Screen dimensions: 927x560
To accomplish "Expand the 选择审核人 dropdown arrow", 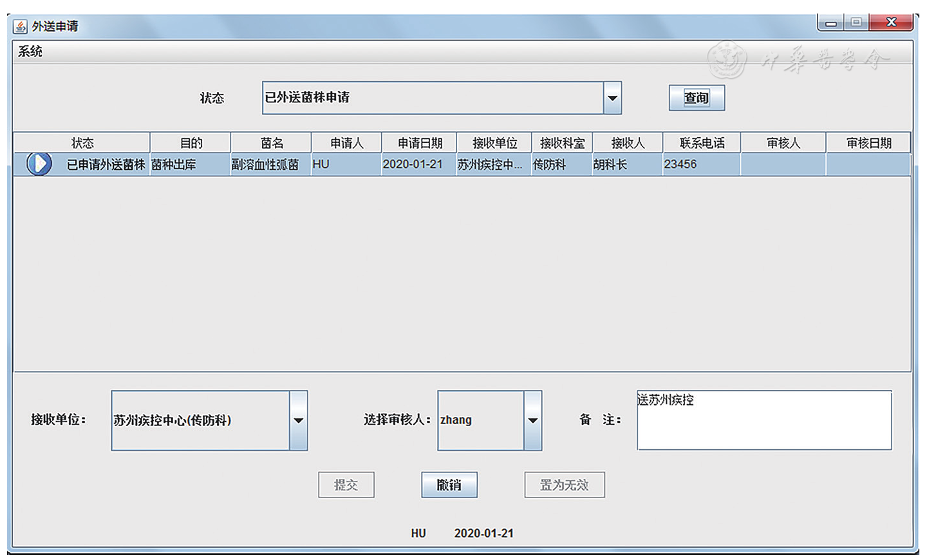I will pos(532,420).
